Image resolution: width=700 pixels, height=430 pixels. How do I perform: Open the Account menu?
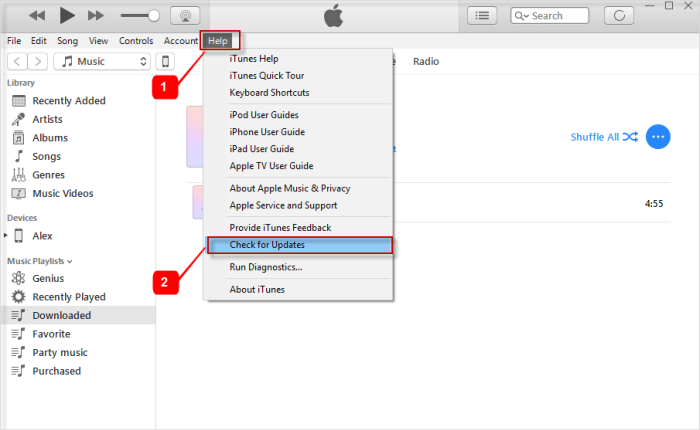pyautogui.click(x=180, y=41)
